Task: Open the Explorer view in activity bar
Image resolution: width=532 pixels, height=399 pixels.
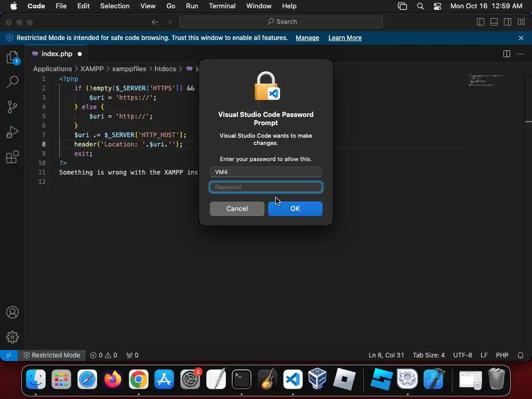Action: pos(12,57)
